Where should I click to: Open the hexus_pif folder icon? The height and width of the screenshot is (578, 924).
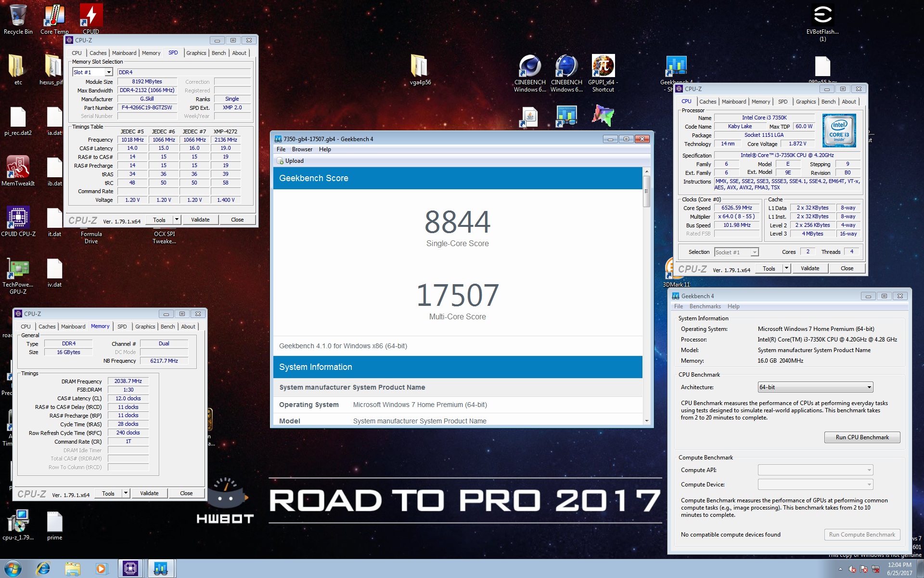click(52, 69)
